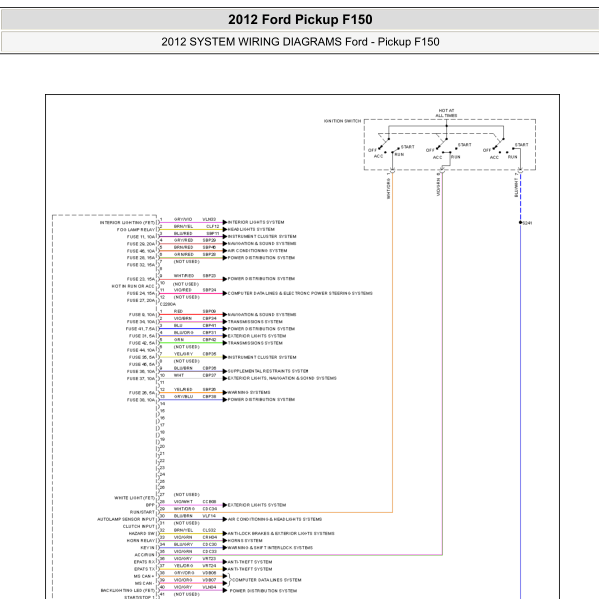
Task: Click the VLF14 circuit code
Action: 209,516
